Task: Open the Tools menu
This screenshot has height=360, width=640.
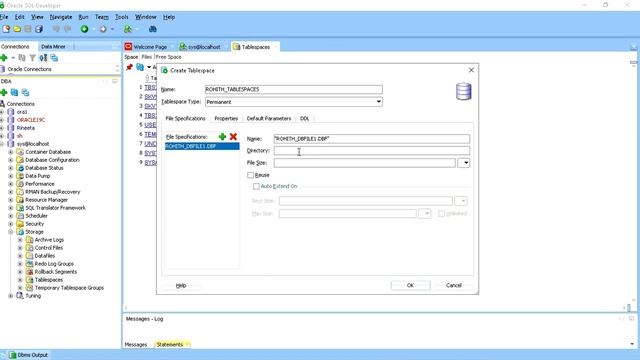Action: 122,17
